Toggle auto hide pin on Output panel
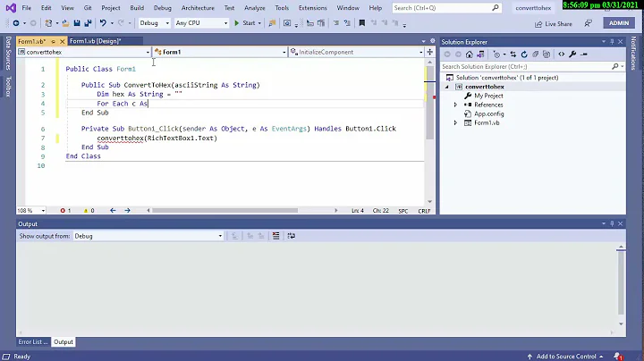Viewport: 644px width, 361px height. point(612,223)
